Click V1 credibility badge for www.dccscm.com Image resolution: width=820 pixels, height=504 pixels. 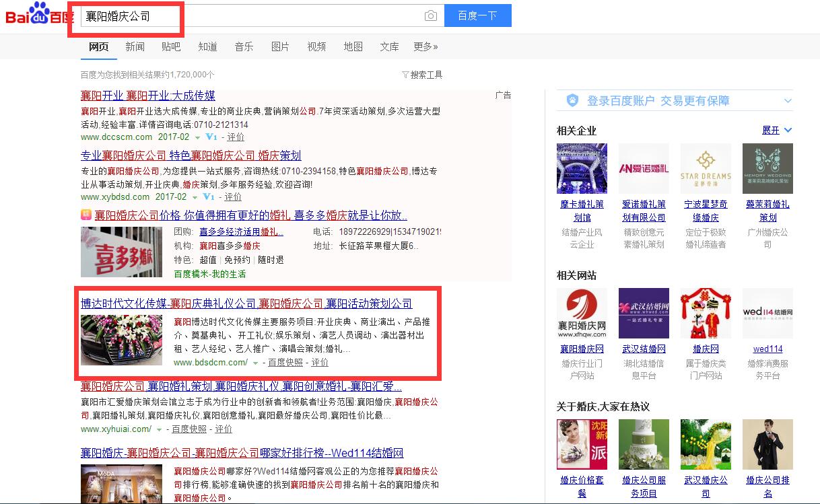coord(210,137)
